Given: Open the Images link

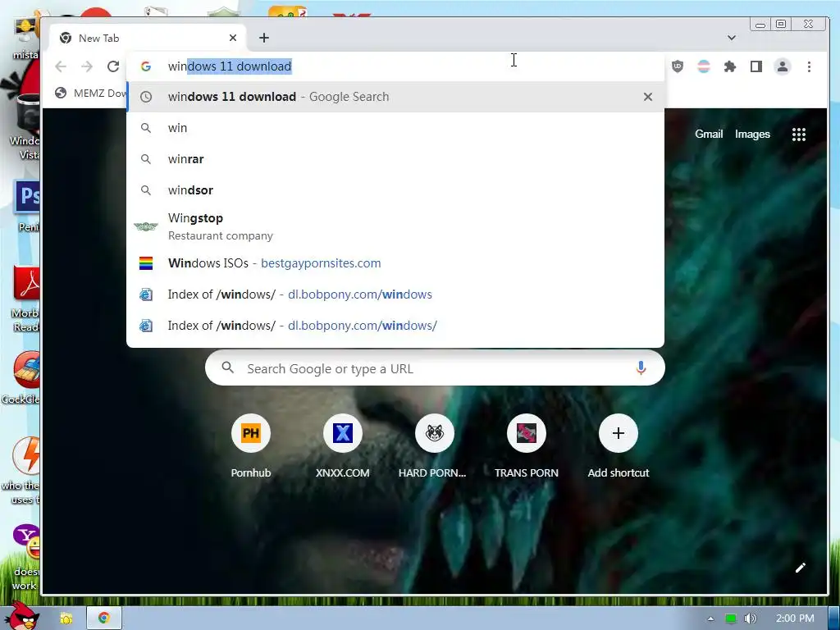Looking at the screenshot, I should (x=752, y=135).
